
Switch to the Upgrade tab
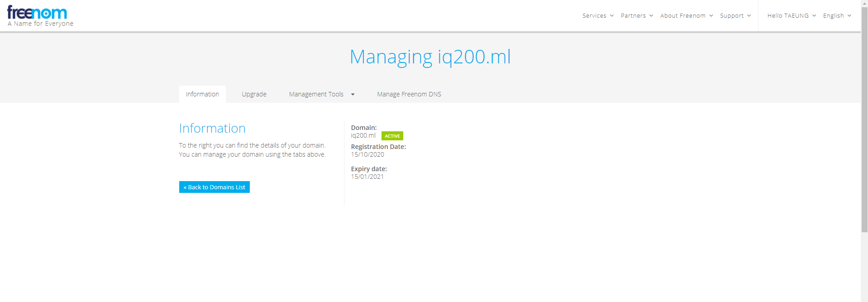(x=254, y=94)
